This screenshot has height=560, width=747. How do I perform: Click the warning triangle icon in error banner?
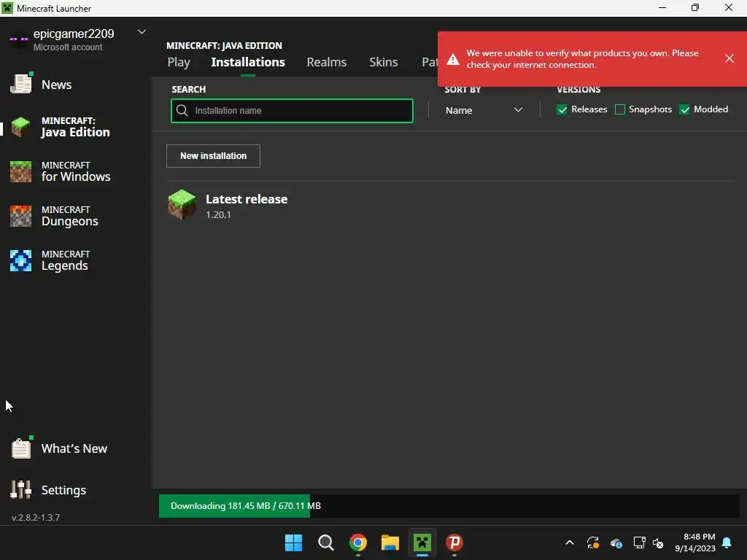[453, 59]
